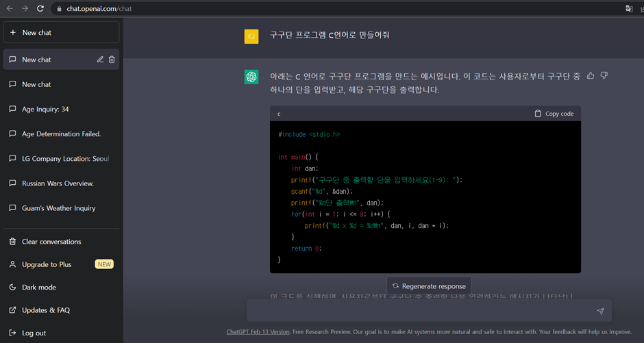Click the ChatGPT logo avatar
The image size is (644, 343).
pos(251,77)
